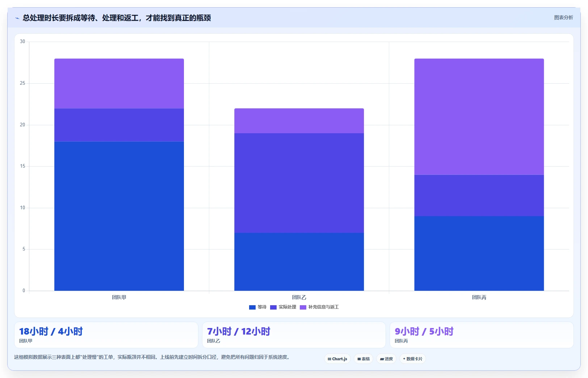Toggle the 补充信息与返工 series via its legend swatch

click(303, 307)
